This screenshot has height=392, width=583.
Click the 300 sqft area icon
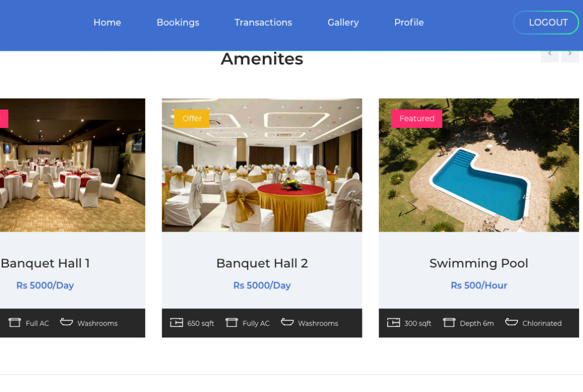coord(393,322)
